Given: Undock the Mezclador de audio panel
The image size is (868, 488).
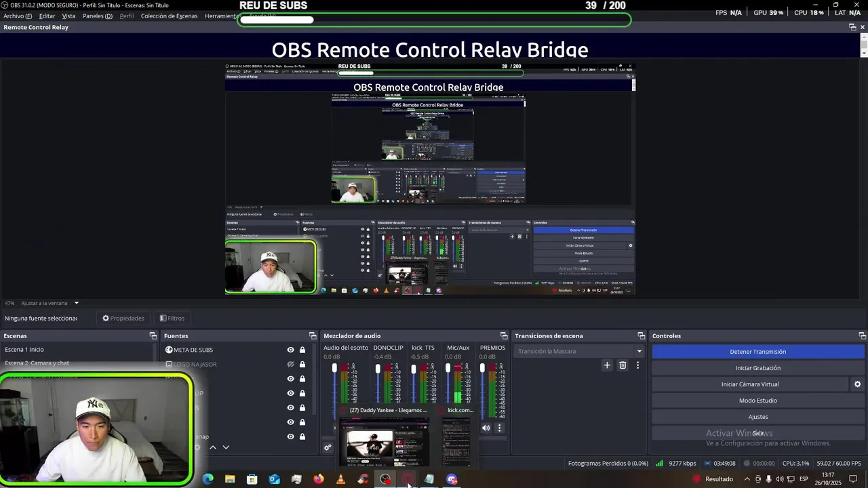Looking at the screenshot, I should pos(504,335).
